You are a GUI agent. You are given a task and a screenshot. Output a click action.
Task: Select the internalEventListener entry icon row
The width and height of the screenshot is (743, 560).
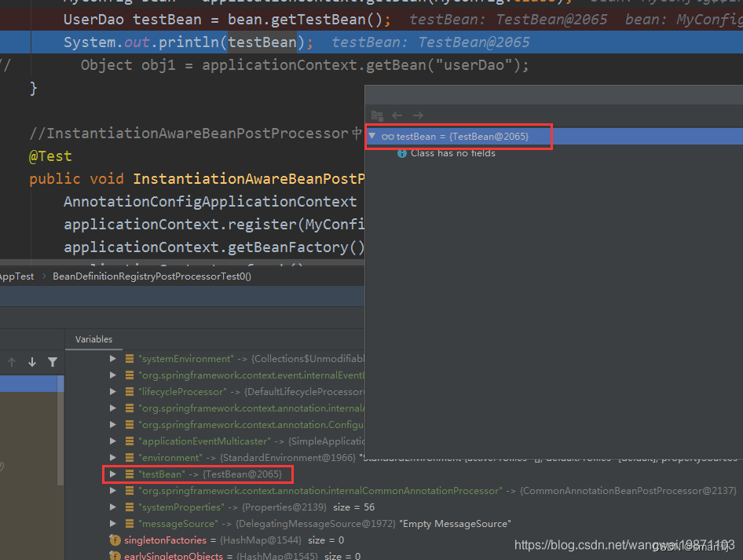[129, 375]
